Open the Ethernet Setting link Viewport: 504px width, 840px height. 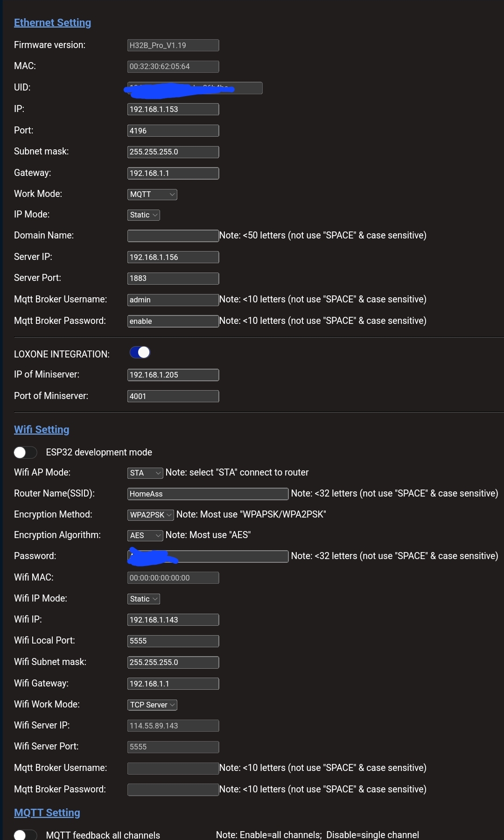pyautogui.click(x=52, y=22)
